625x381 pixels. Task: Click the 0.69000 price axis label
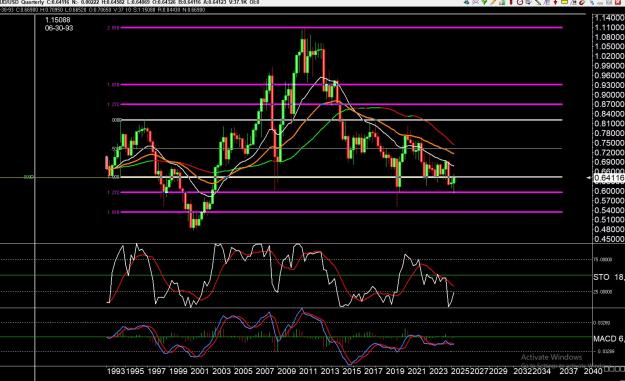(x=609, y=162)
